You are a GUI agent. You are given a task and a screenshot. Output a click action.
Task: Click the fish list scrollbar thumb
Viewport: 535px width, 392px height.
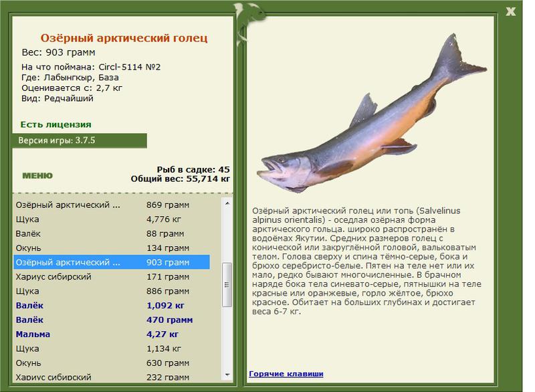click(227, 284)
